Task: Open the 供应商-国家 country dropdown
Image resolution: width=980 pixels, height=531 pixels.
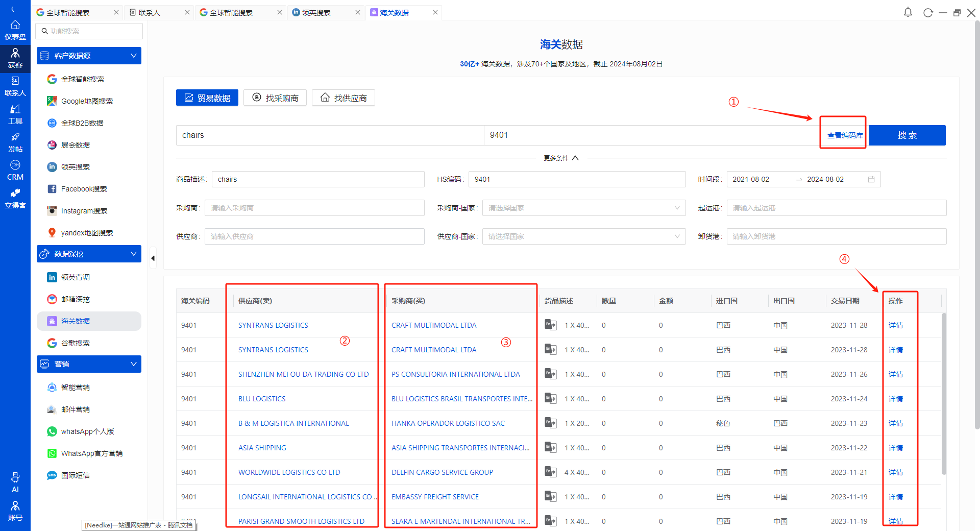Action: point(583,236)
